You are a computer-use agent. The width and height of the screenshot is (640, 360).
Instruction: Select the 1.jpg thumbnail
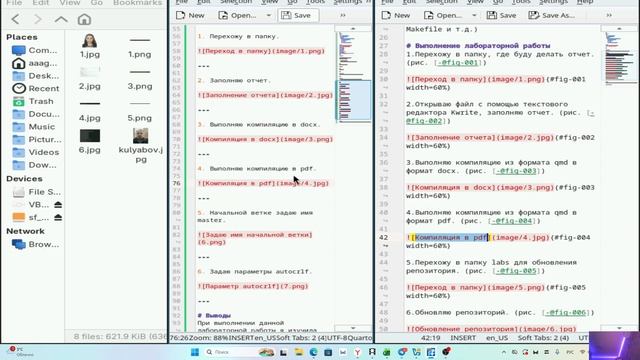click(x=90, y=41)
